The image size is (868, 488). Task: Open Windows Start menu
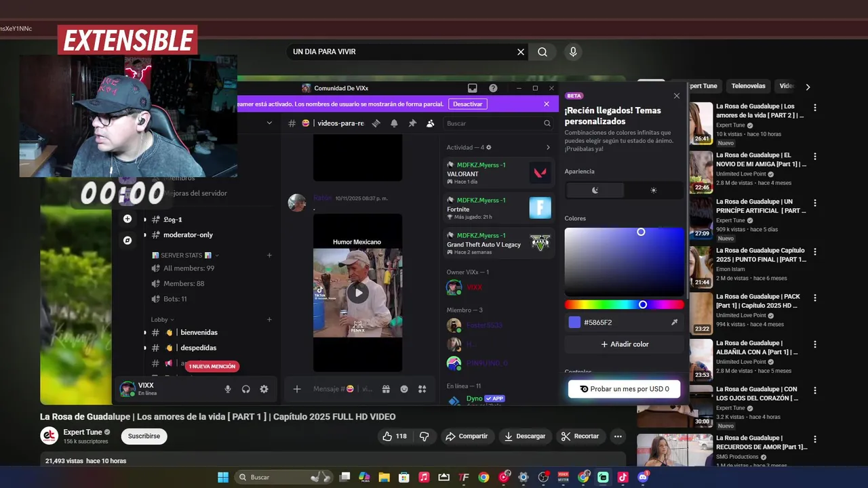pyautogui.click(x=223, y=477)
